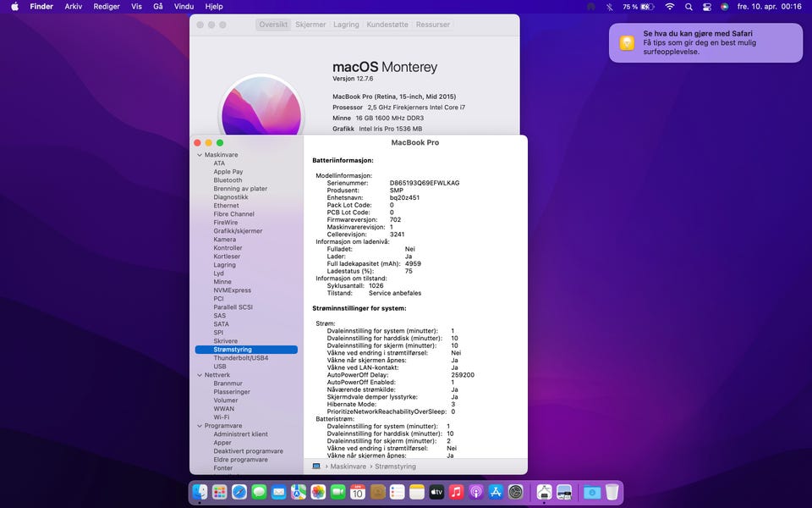Open the Gå menu
The image size is (812, 508).
click(158, 7)
